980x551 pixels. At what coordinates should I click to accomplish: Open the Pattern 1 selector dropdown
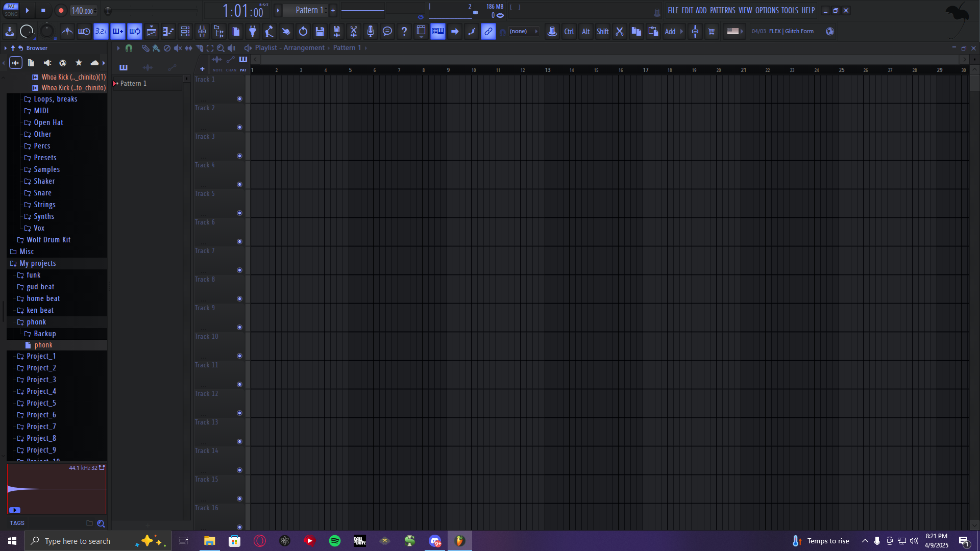pyautogui.click(x=309, y=10)
